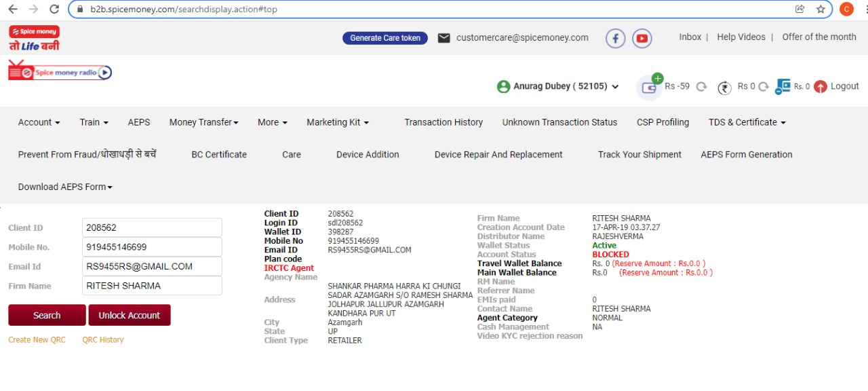
Task: Open BC Certificate
Action: pyautogui.click(x=219, y=154)
